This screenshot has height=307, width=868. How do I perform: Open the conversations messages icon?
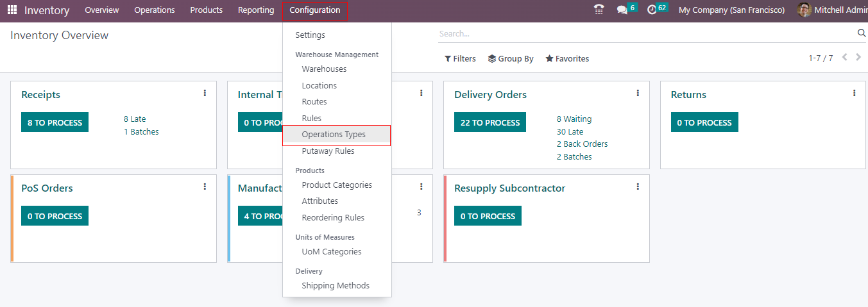pos(622,10)
